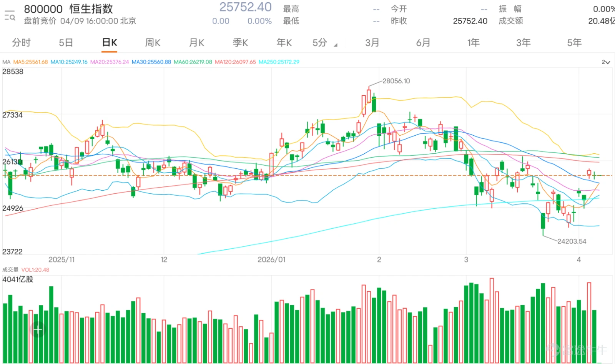This screenshot has height=364, width=615.
Task: Click the 盘前竞价 status timestamp
Action: (x=80, y=21)
